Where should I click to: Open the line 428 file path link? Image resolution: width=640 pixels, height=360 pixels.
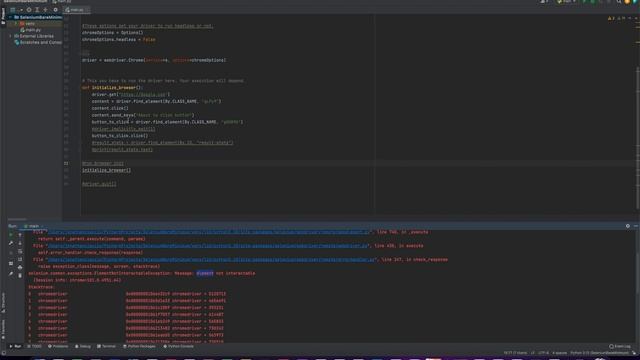coord(208,246)
